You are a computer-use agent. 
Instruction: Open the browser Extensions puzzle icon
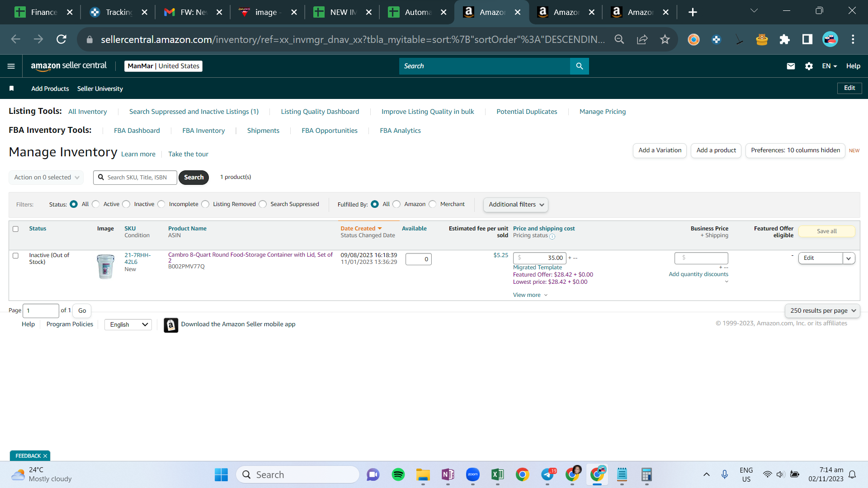[x=784, y=39]
